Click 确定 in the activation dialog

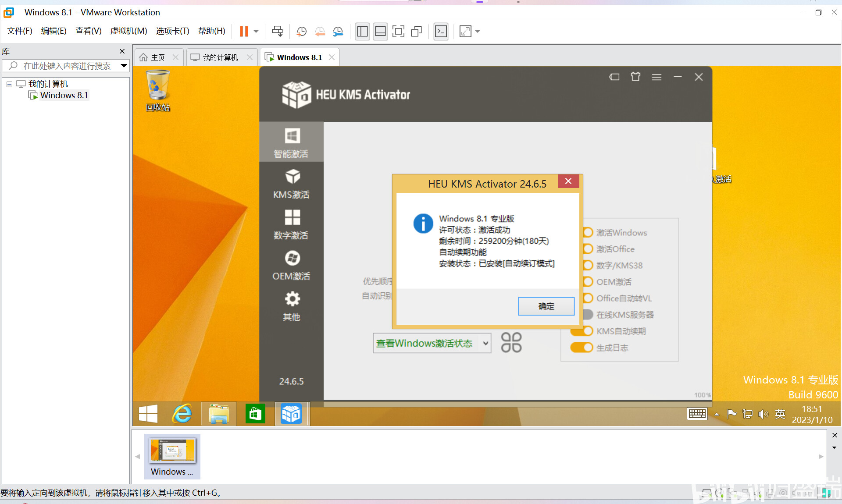546,306
